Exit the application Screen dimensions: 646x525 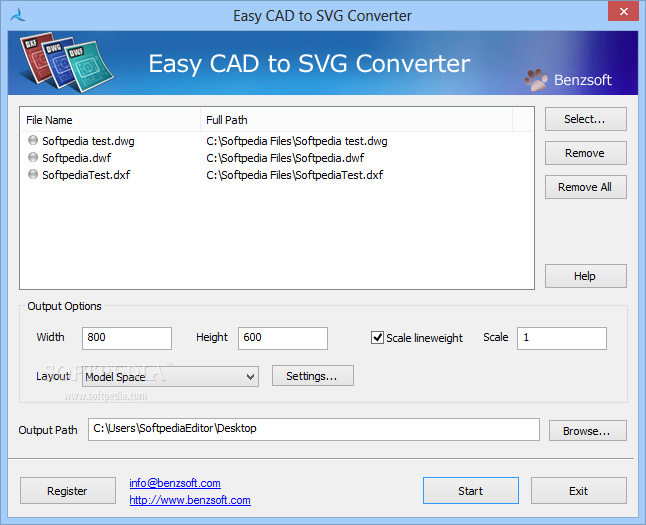[578, 491]
